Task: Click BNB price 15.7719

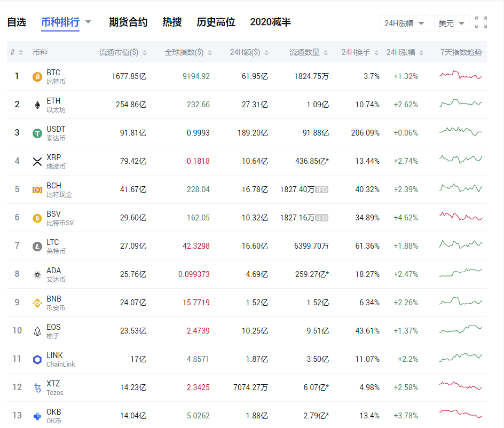Action: (196, 303)
